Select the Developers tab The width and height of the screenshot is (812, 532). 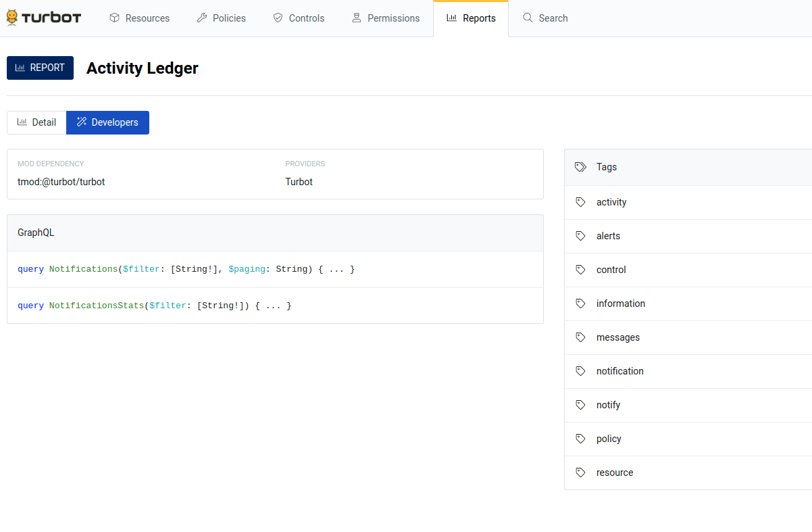tap(107, 122)
